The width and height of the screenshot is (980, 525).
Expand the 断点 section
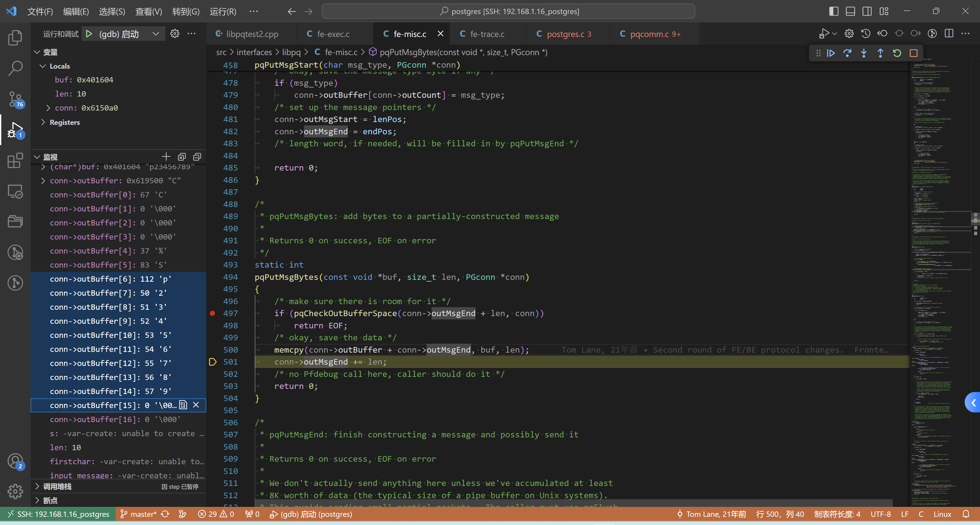[37, 500]
